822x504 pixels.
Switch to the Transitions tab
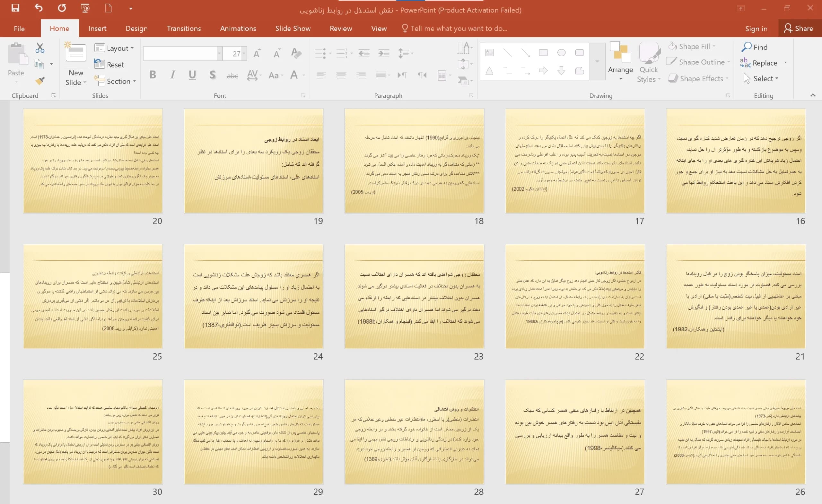[184, 28]
